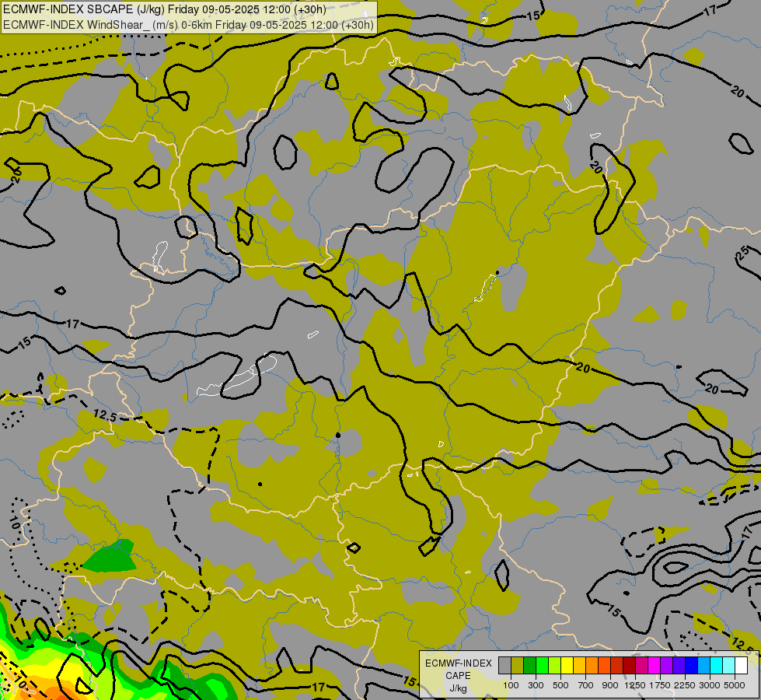Click the cyan legend swatch
Viewport: 761px width, 700px height.
click(x=717, y=666)
